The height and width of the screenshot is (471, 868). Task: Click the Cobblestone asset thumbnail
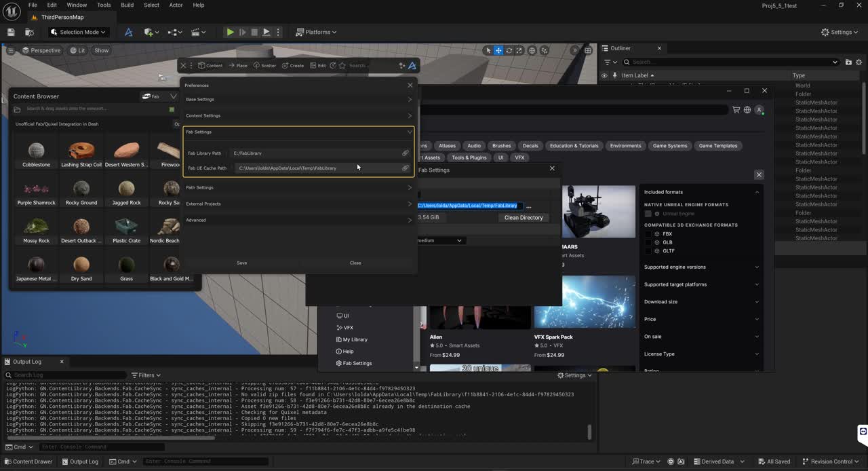(x=36, y=150)
